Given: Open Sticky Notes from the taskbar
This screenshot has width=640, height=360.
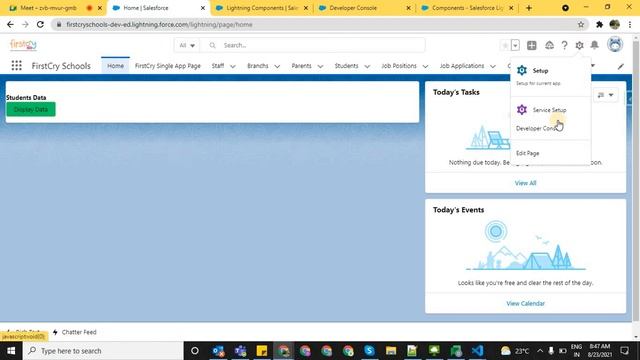Looking at the screenshot, I should [262, 351].
